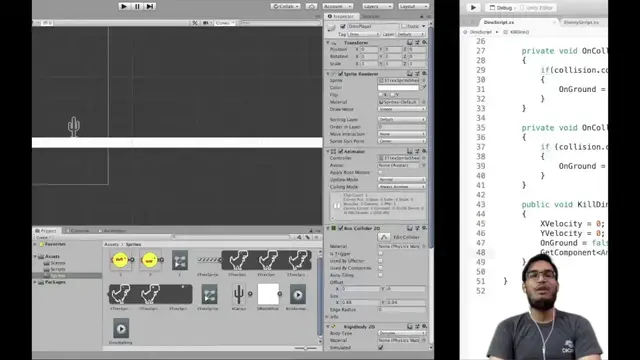Open Rigidbody 2D gear menu

tap(424, 327)
